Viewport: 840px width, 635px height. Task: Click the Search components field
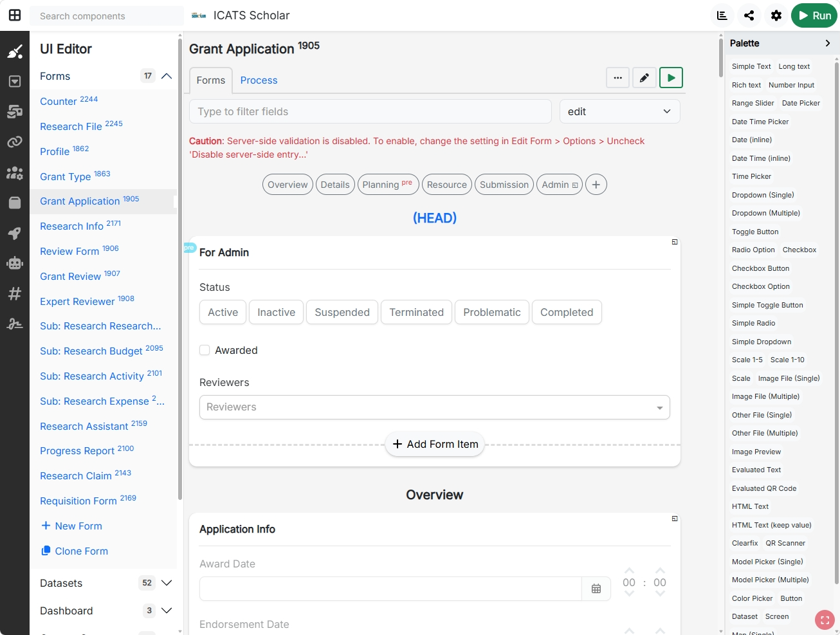pos(106,16)
